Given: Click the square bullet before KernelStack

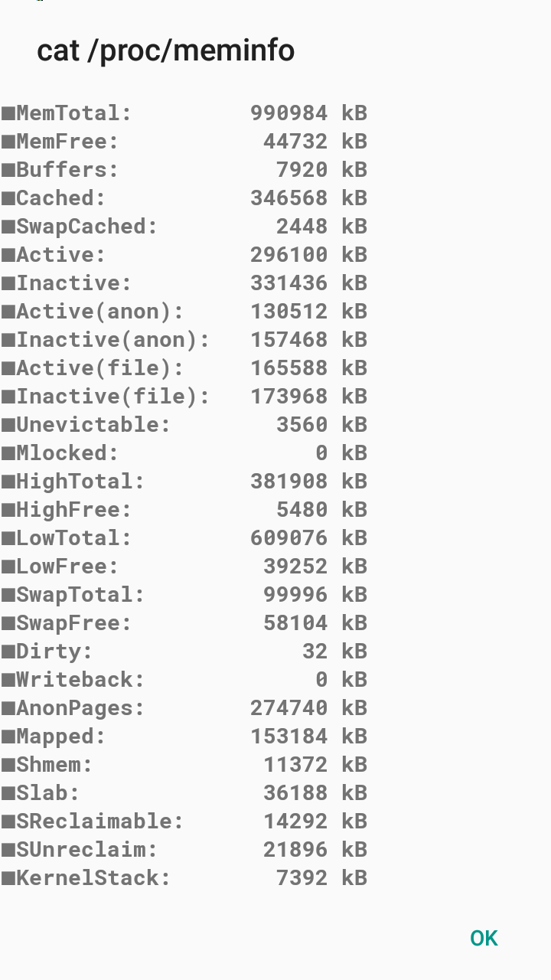Looking at the screenshot, I should 8,879.
